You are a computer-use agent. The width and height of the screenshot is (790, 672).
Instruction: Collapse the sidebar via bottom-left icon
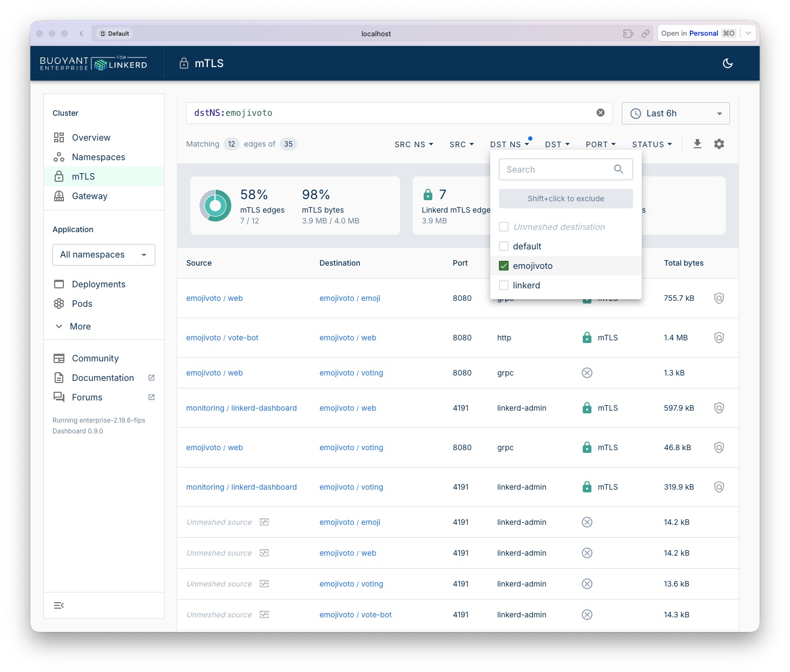59,605
